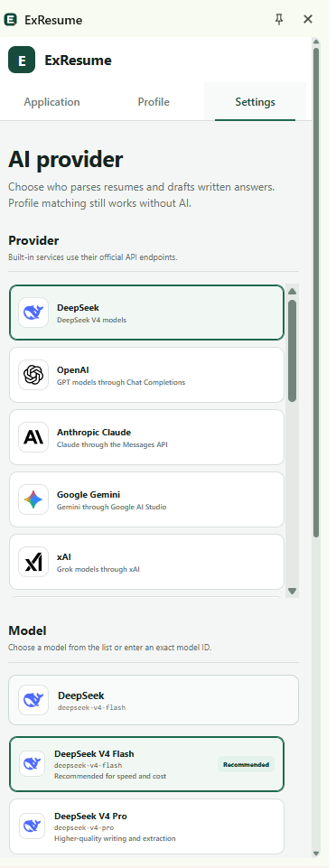Choose Google Gemini provider card
Image resolution: width=336 pixels, height=868 pixels.
(146, 499)
